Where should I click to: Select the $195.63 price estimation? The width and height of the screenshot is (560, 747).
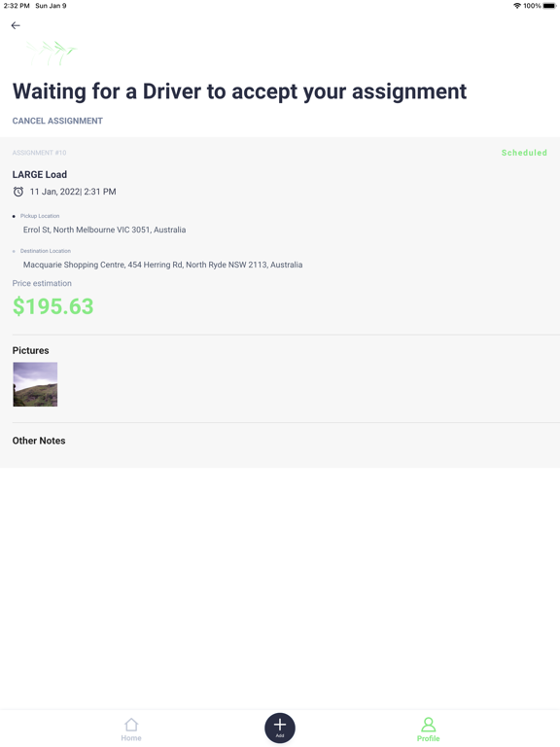(52, 306)
